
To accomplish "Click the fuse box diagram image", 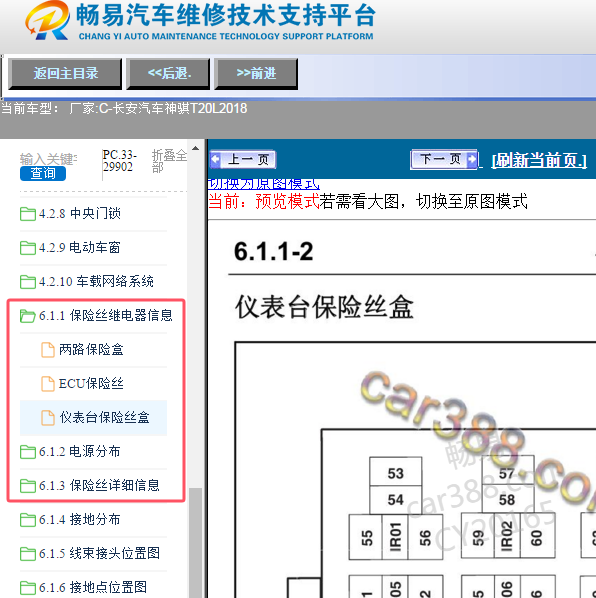I will tap(415, 470).
